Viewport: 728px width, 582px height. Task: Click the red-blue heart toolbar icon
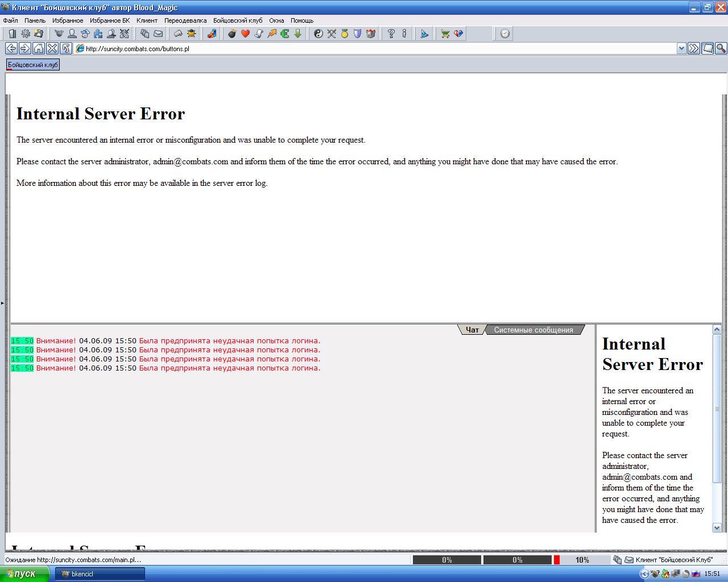pyautogui.click(x=458, y=34)
